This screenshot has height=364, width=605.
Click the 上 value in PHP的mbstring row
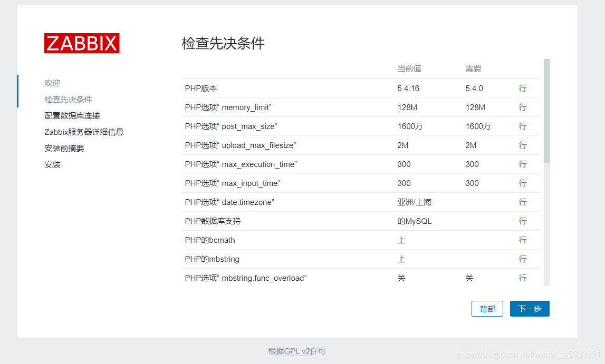(x=401, y=259)
